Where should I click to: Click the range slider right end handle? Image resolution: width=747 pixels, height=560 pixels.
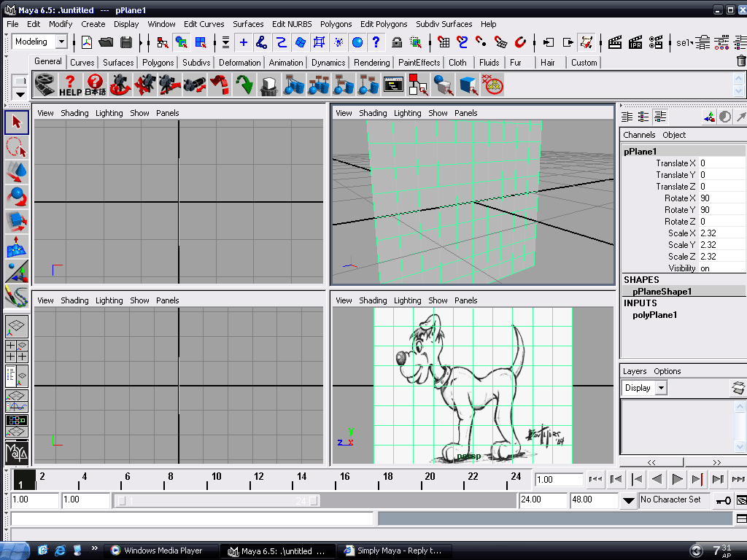[313, 500]
